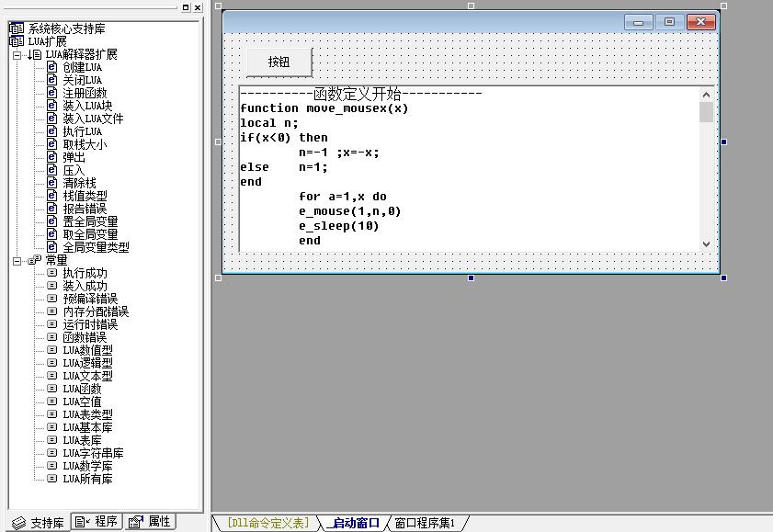The image size is (773, 532).
Task: Click the 创建LUA command icon
Action: pyautogui.click(x=52, y=66)
